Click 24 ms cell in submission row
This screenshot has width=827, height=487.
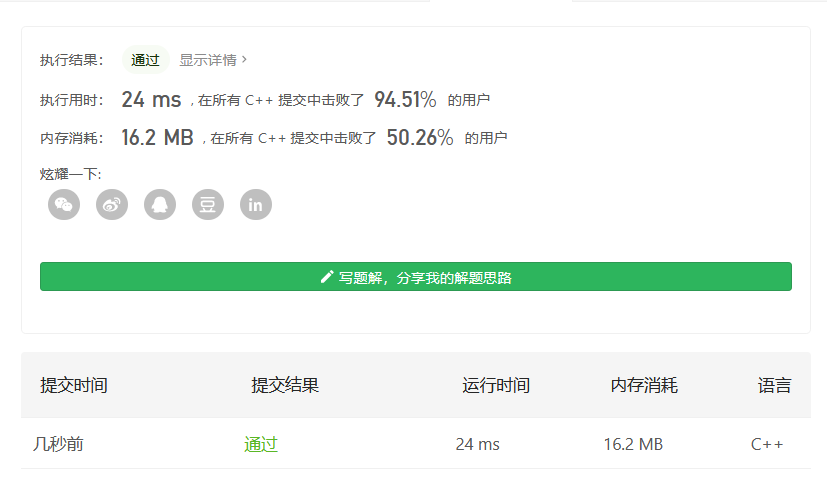477,444
